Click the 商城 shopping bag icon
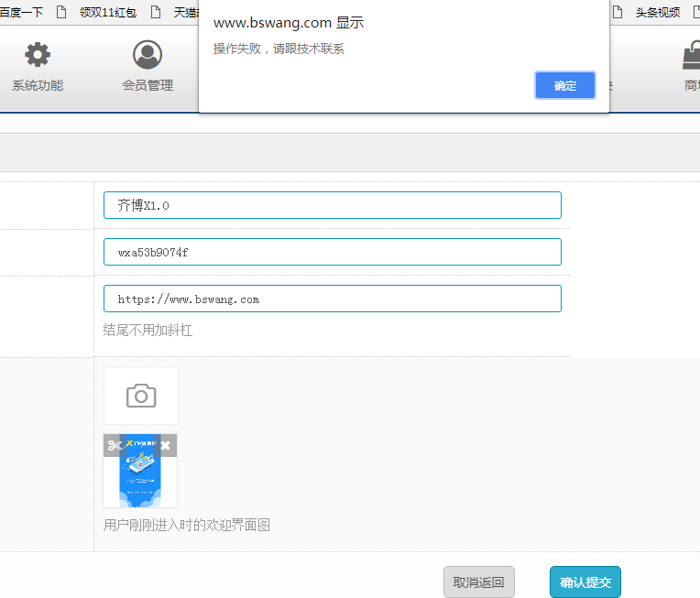This screenshot has height=598, width=700. (691, 57)
